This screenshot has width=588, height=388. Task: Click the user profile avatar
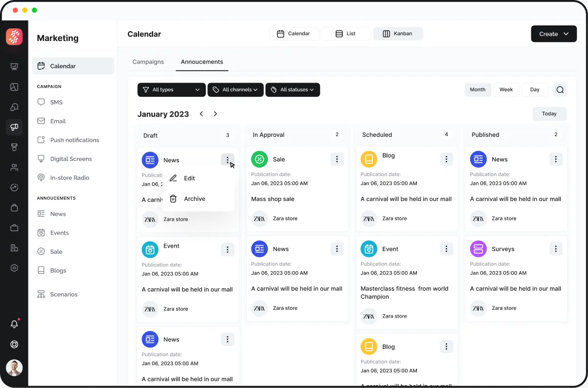[x=14, y=367]
